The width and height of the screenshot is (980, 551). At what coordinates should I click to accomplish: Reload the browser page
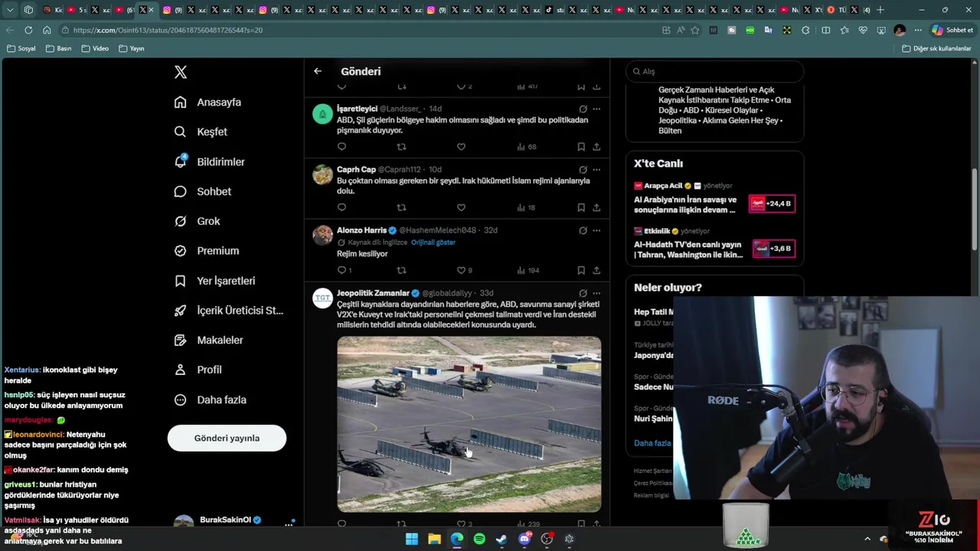pyautogui.click(x=28, y=30)
